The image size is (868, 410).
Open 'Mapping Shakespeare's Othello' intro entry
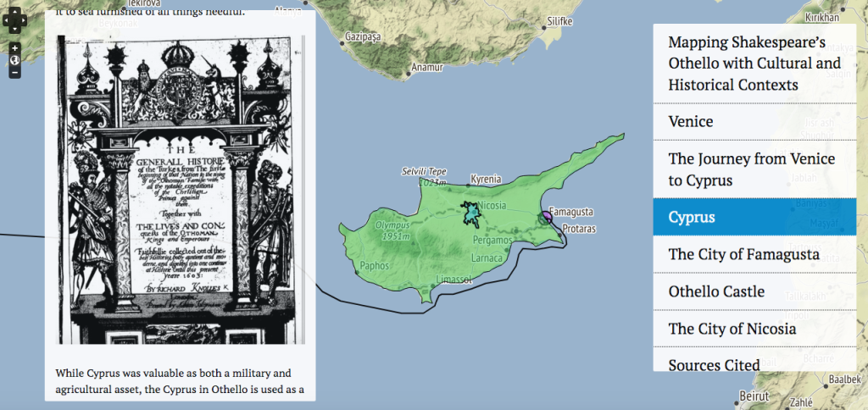click(x=754, y=64)
